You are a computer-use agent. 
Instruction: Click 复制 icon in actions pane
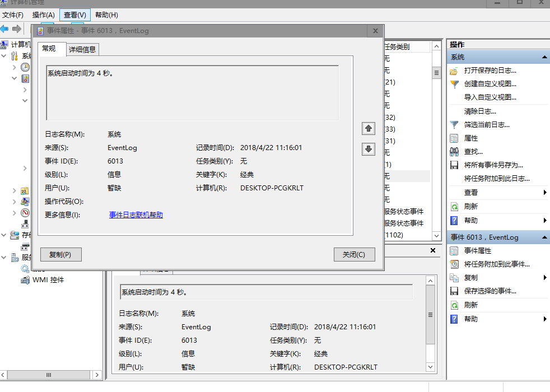point(454,278)
